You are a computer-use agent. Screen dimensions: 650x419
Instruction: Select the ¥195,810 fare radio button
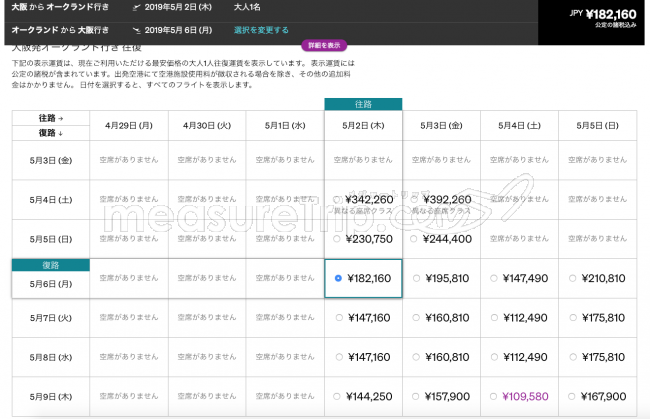(x=416, y=279)
